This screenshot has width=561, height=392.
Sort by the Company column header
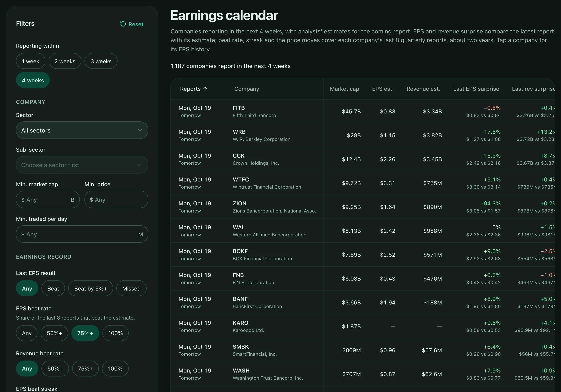click(x=247, y=89)
